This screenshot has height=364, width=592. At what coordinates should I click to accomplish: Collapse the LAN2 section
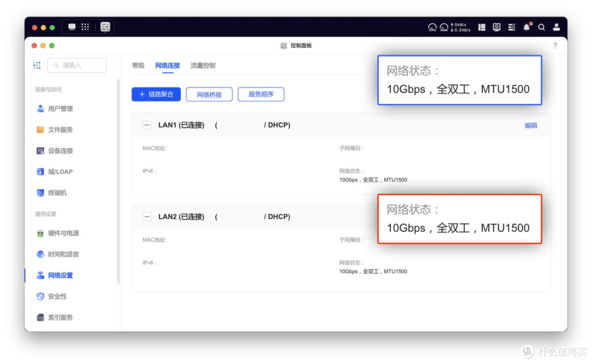tap(147, 217)
